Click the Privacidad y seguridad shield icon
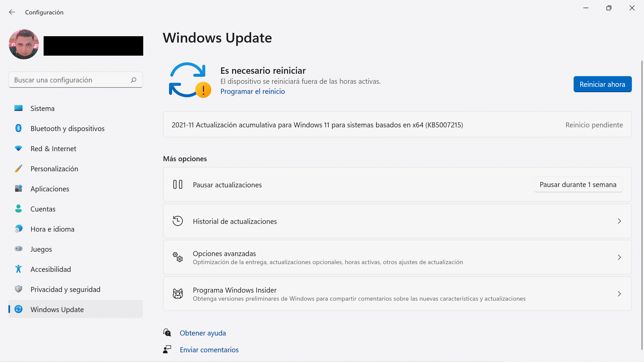This screenshot has width=644, height=362. click(18, 289)
